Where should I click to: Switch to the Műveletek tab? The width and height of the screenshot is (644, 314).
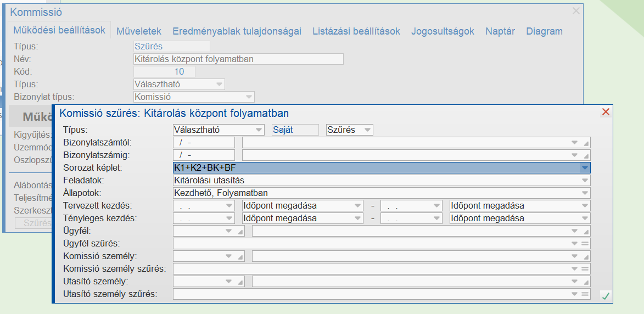tap(138, 31)
